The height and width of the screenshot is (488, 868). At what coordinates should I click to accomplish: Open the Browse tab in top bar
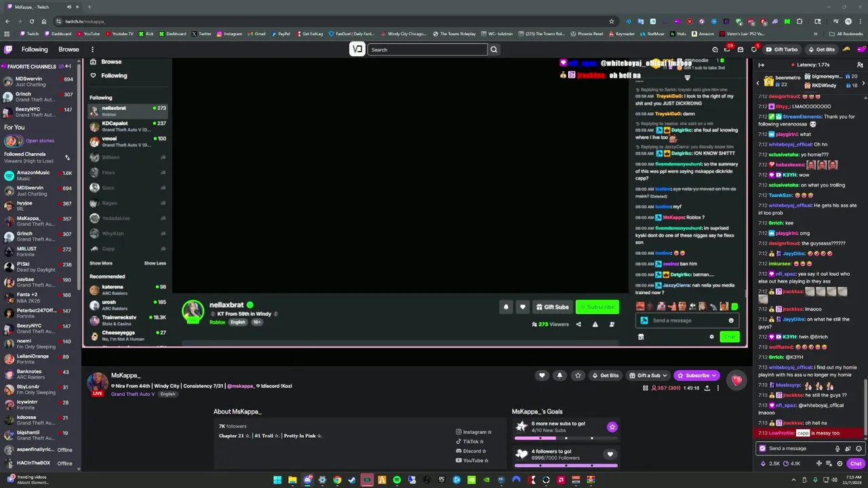coord(68,49)
